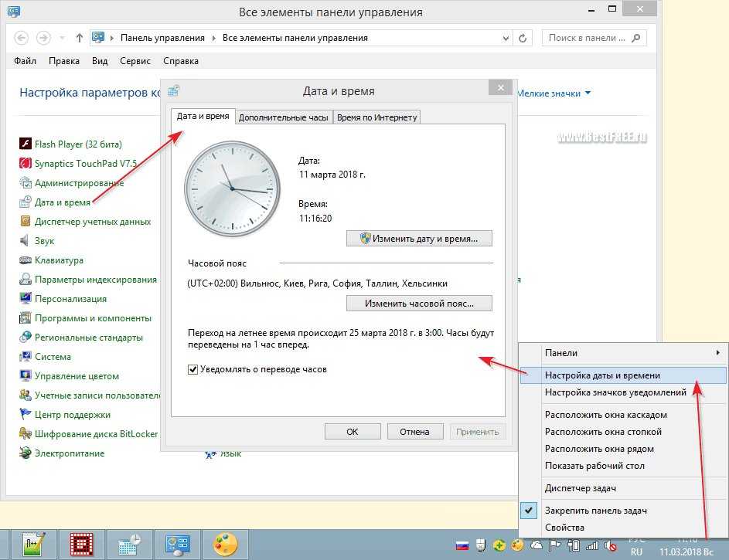Open Диспетчер учетных данных icon
Screen dimensions: 729x560
click(25, 221)
